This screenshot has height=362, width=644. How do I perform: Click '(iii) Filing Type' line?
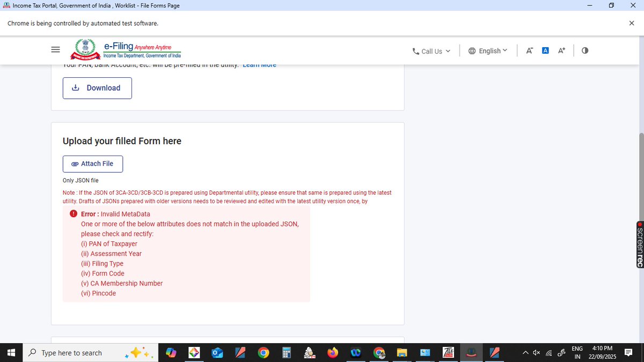102,263
